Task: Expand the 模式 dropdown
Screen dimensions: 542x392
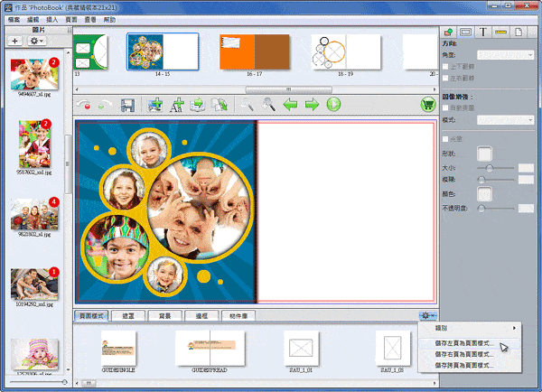Action: click(504, 118)
